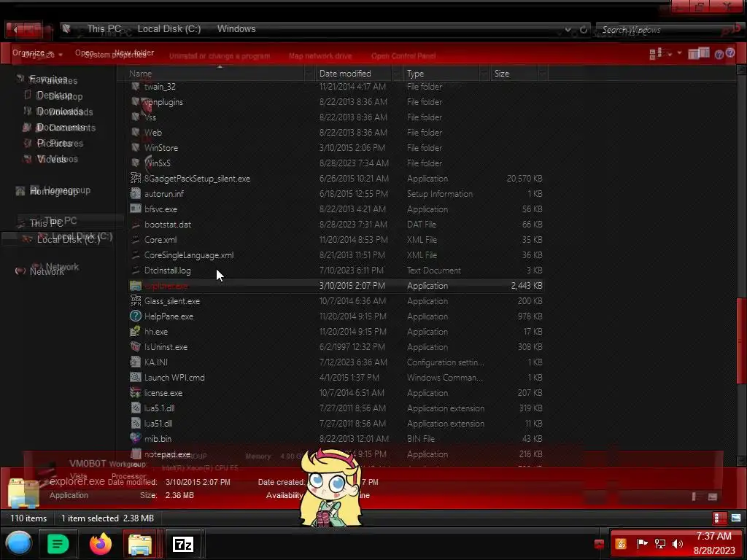Select This PC in navigation pane
Image resolution: width=747 pixels, height=560 pixels.
(x=46, y=222)
